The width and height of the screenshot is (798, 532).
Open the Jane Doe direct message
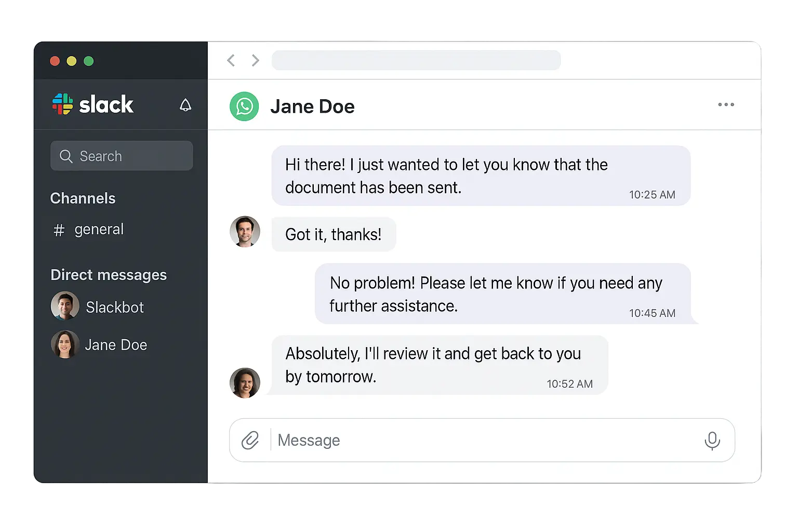click(x=116, y=344)
